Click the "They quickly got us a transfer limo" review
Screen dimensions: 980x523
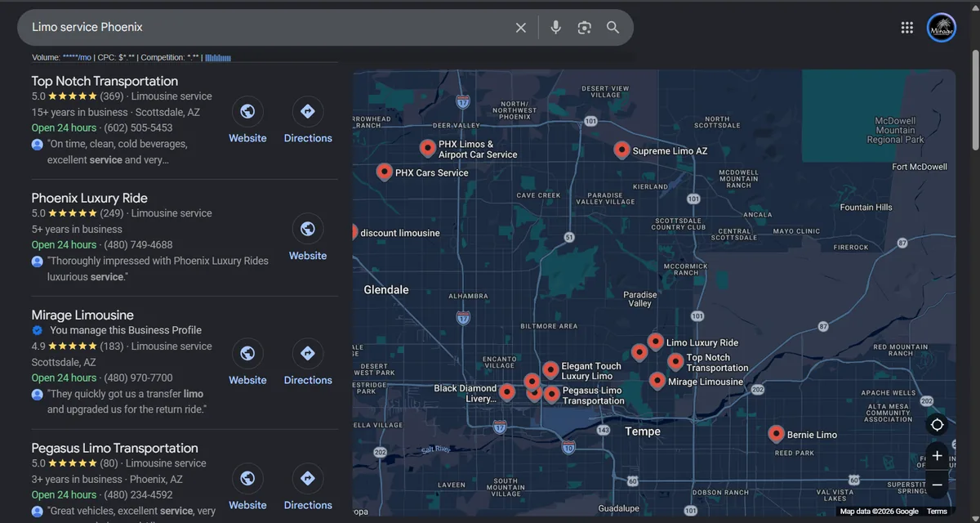pos(127,401)
